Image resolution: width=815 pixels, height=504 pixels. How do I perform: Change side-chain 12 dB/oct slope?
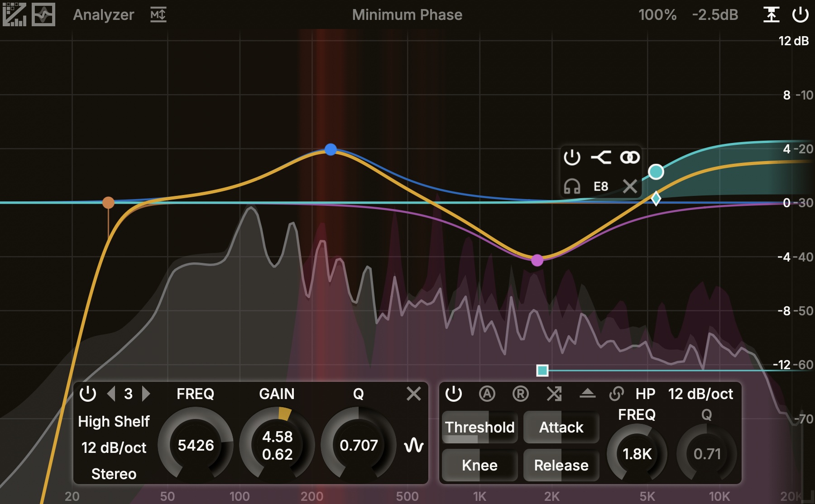tap(700, 394)
